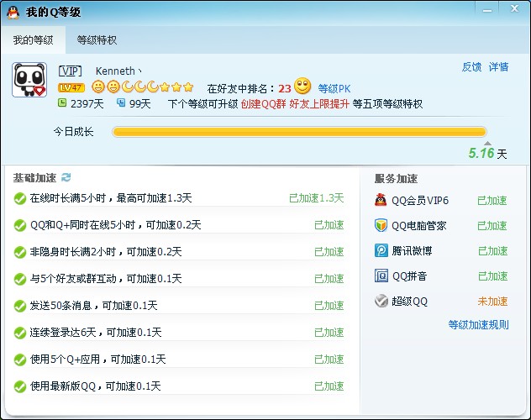Click the username Kenneth
The width and height of the screenshot is (531, 420).
tap(115, 71)
